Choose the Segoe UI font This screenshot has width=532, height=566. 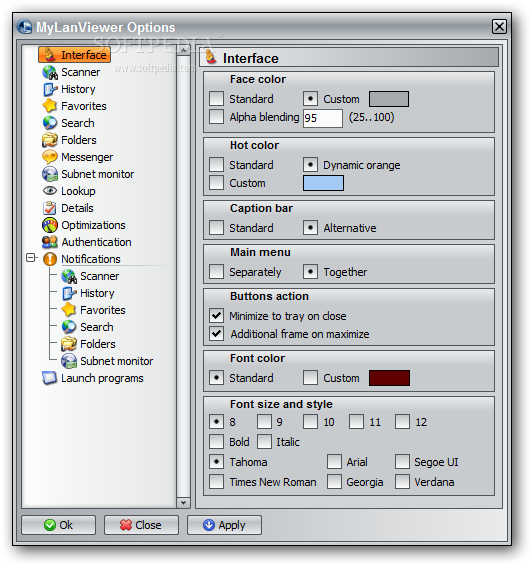click(402, 462)
